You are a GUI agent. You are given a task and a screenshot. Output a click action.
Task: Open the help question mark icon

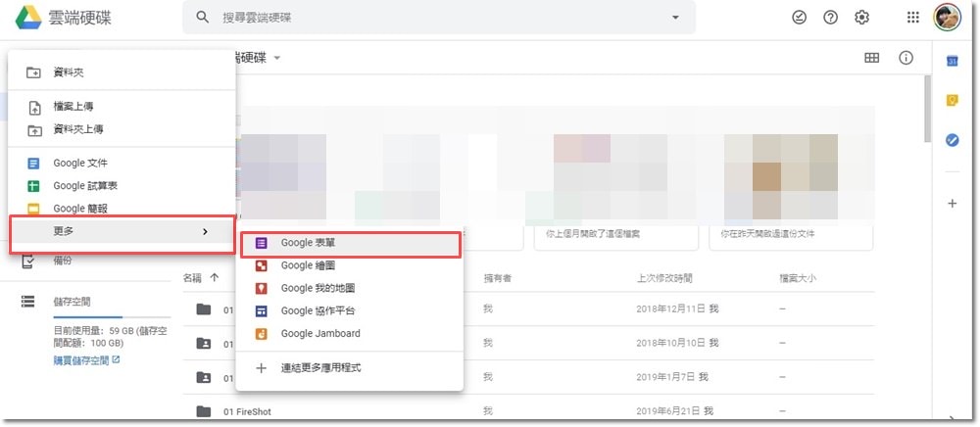click(x=831, y=18)
